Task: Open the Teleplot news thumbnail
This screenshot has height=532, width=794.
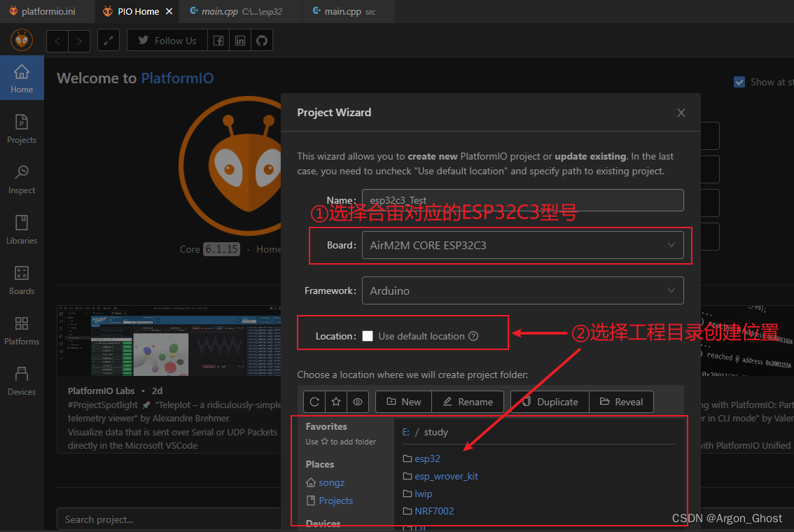Action: point(169,340)
